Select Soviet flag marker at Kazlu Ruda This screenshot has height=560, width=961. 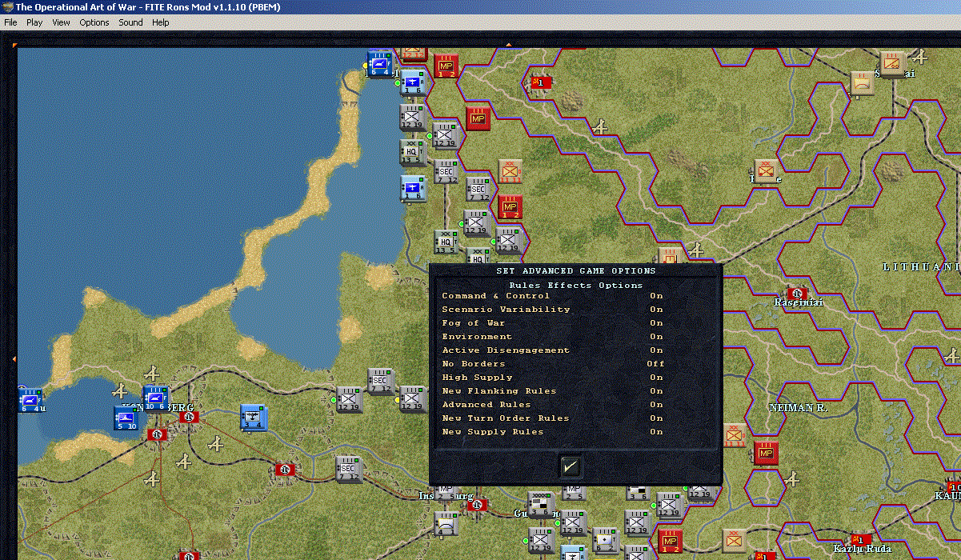click(x=861, y=538)
